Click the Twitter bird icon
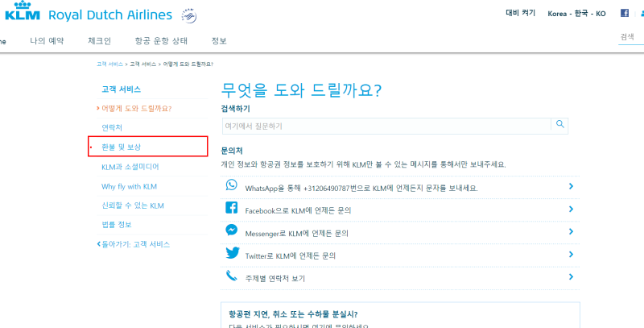The image size is (644, 328). [x=233, y=253]
